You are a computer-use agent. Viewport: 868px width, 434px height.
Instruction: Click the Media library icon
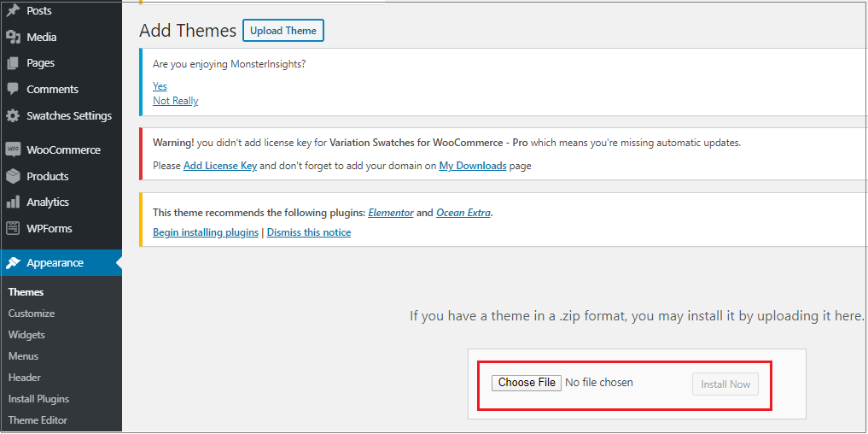point(13,38)
